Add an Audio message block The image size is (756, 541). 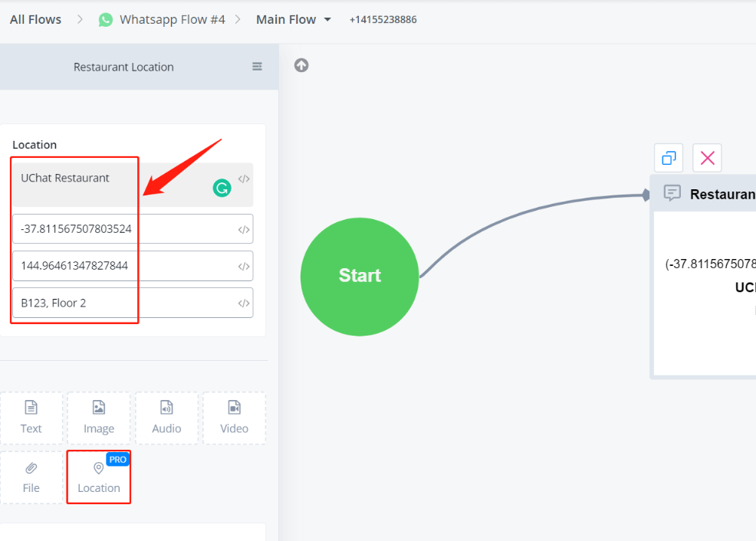166,418
